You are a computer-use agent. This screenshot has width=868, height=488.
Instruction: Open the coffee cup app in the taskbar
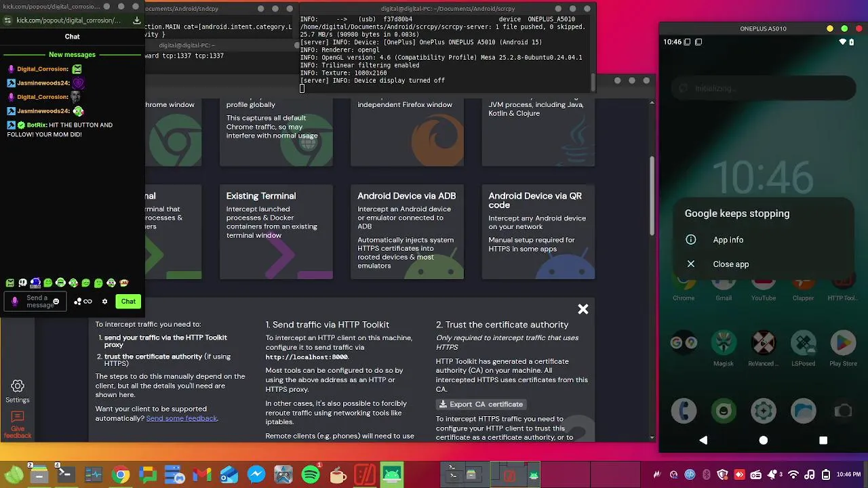pos(338,475)
